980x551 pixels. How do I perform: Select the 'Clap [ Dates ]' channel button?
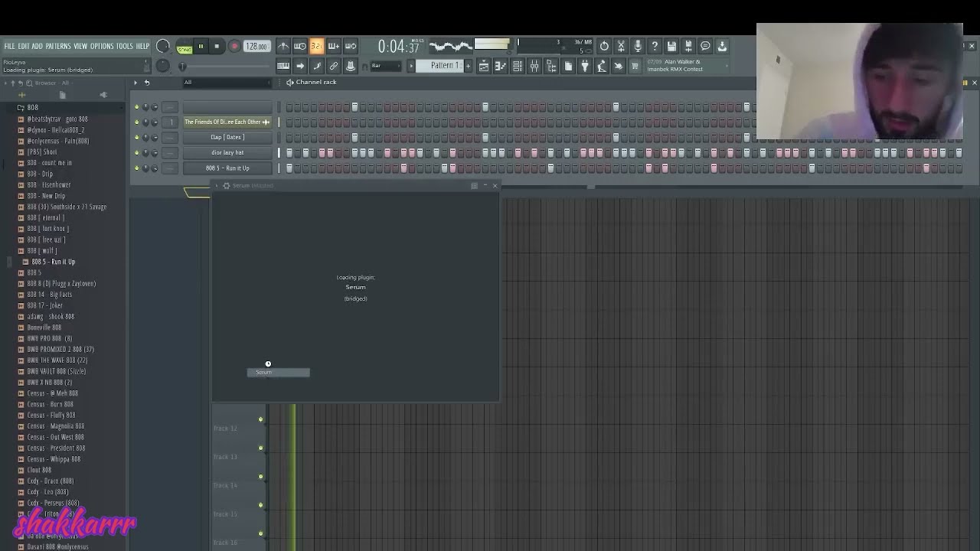227,137
